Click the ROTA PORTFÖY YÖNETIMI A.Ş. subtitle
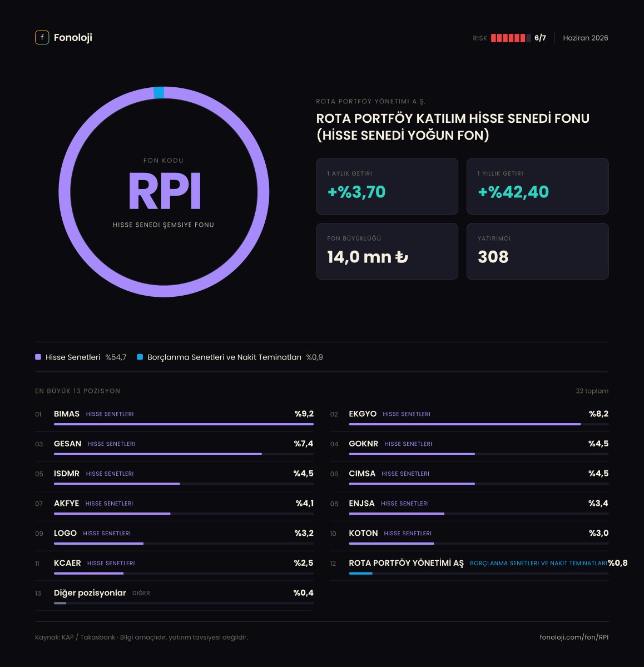This screenshot has width=644, height=667. [x=371, y=102]
